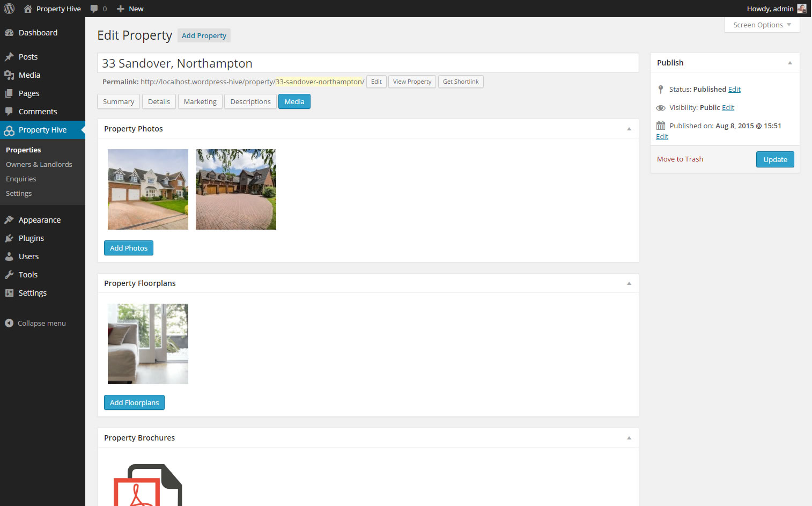812x506 pixels.
Task: Click the Settings sliders icon
Action: pos(9,293)
